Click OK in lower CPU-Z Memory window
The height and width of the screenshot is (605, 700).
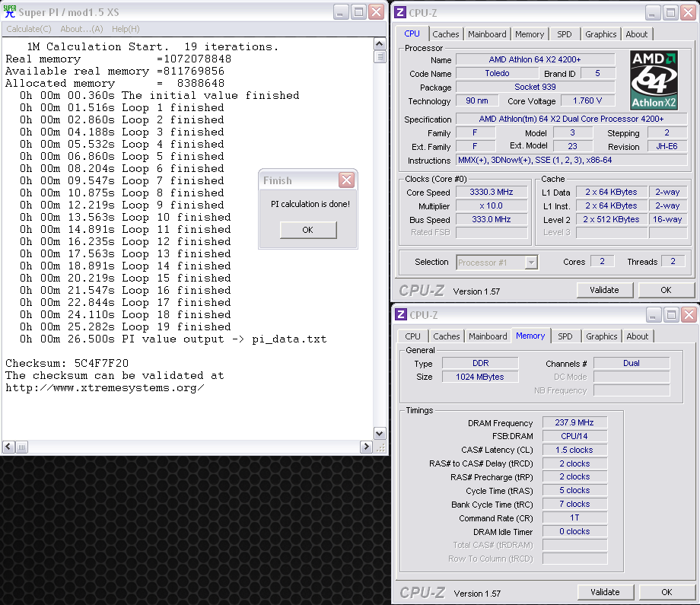click(667, 592)
